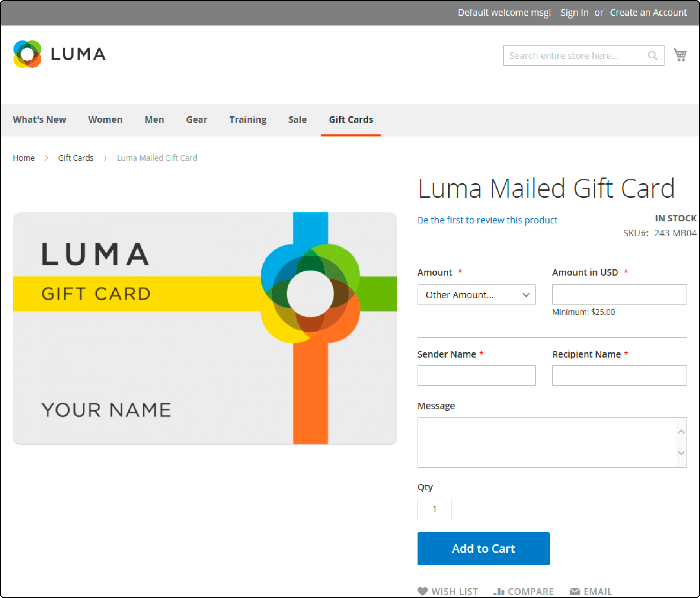Open the Amount dropdown
The width and height of the screenshot is (700, 598).
coord(476,294)
